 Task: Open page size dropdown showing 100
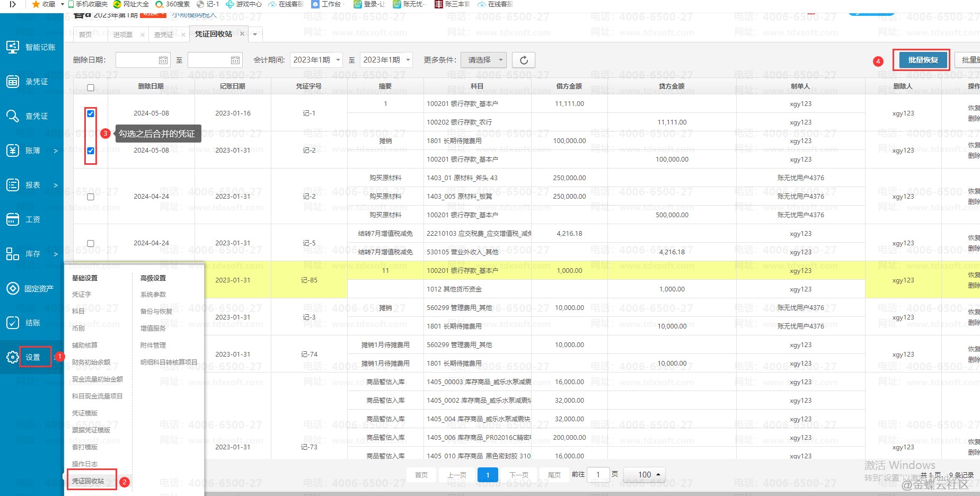tap(644, 475)
